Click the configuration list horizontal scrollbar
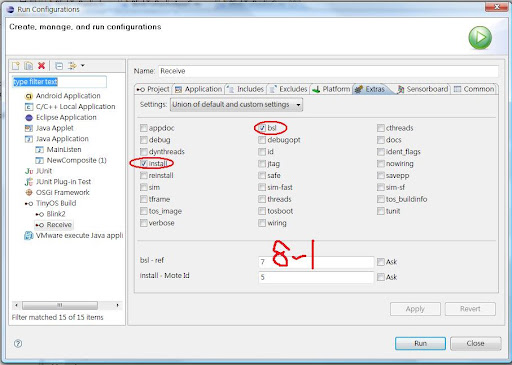The height and width of the screenshot is (365, 512). pyautogui.click(x=60, y=305)
